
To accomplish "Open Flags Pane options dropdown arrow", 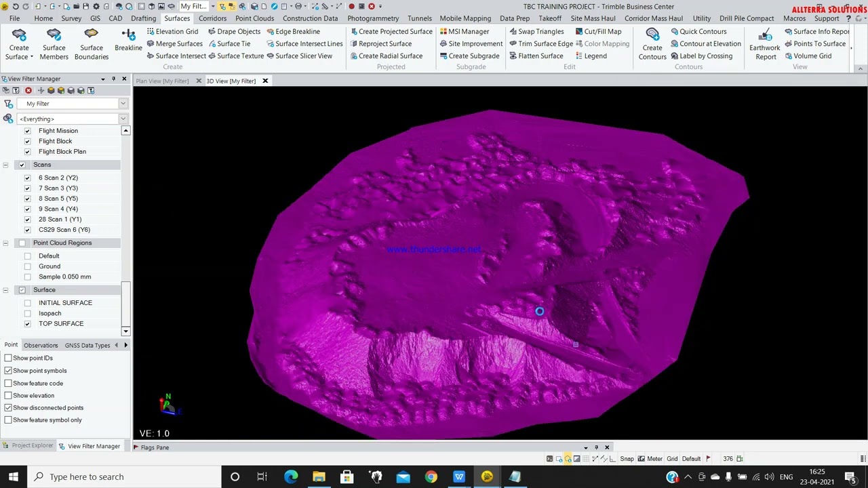I will pos(586,447).
